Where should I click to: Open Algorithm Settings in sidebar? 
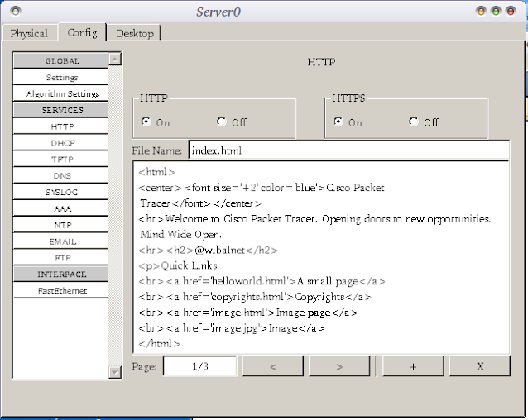61,93
